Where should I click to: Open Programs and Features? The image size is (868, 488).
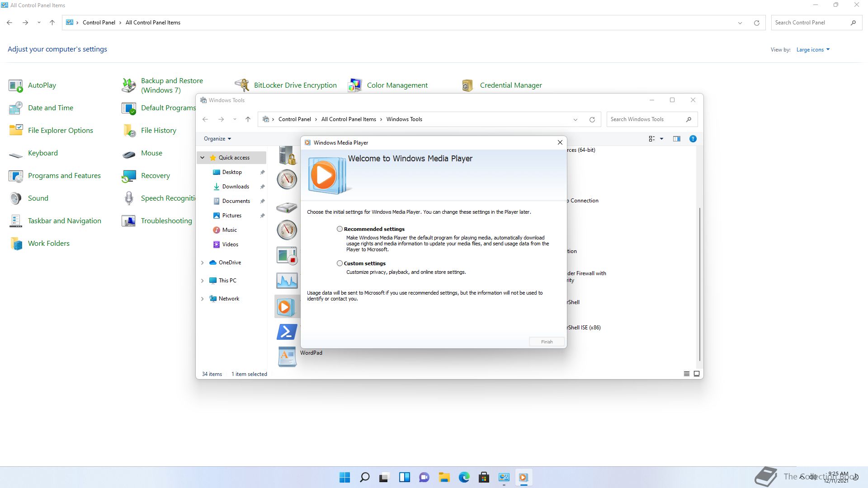coord(55,175)
